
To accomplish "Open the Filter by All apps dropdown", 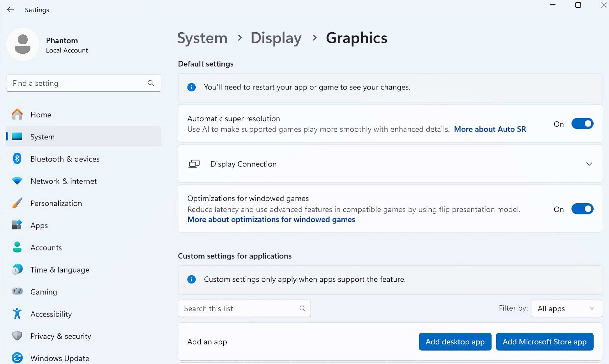I will point(567,308).
